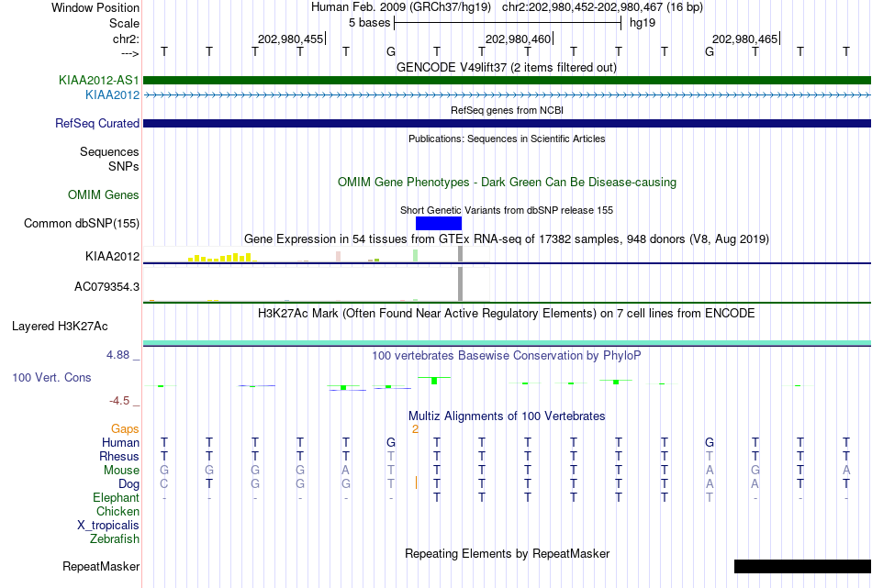The height and width of the screenshot is (588, 872).
Task: Click the 202,980,460 ruler coordinate
Action: [518, 39]
